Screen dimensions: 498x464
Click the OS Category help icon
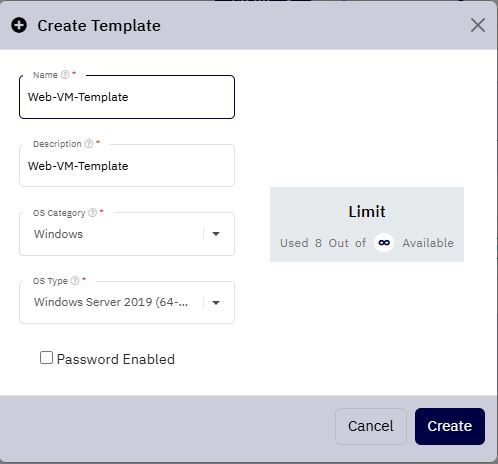(93, 212)
